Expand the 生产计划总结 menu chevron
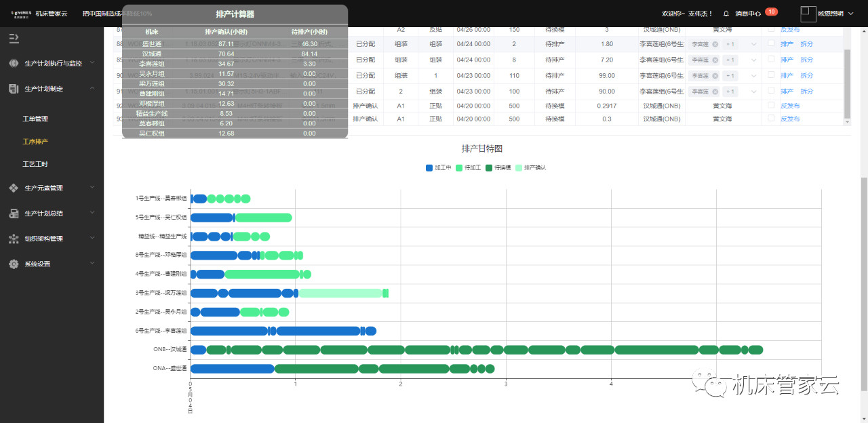The width and height of the screenshot is (868, 423). pyautogui.click(x=92, y=214)
